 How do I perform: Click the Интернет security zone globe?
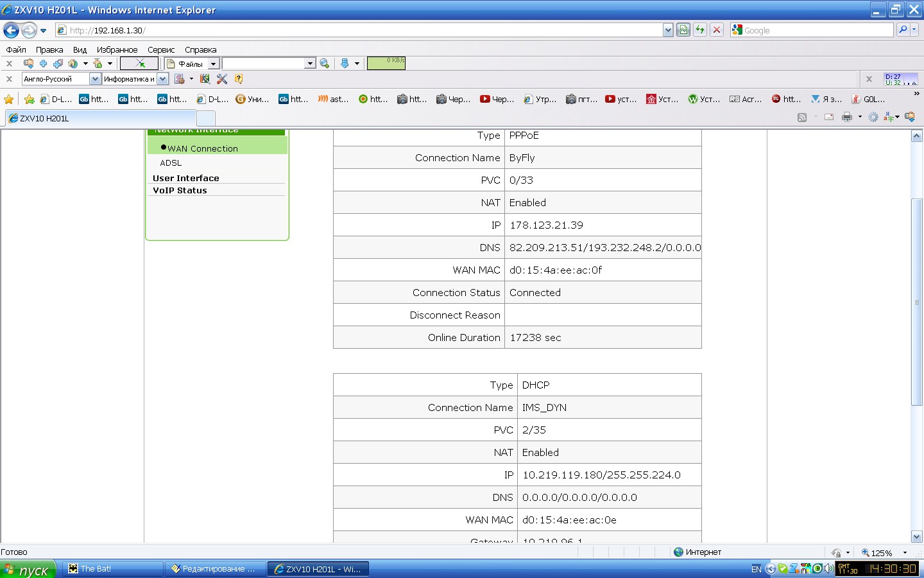(x=678, y=552)
